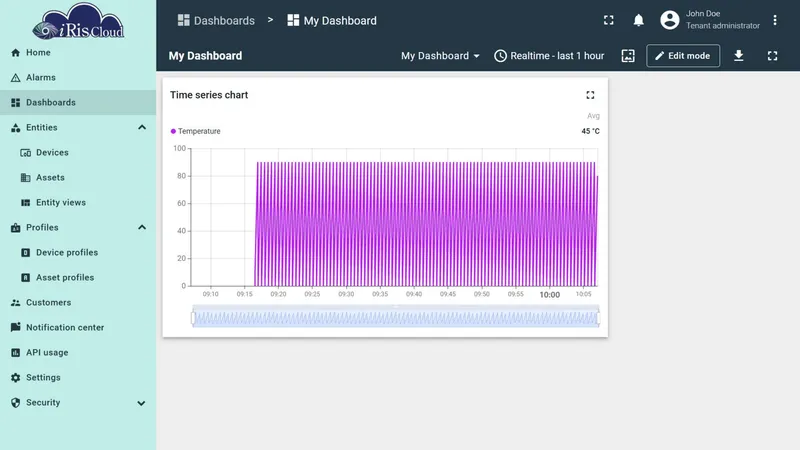The height and width of the screenshot is (450, 800).
Task: Open Notification center
Action: pyautogui.click(x=78, y=328)
